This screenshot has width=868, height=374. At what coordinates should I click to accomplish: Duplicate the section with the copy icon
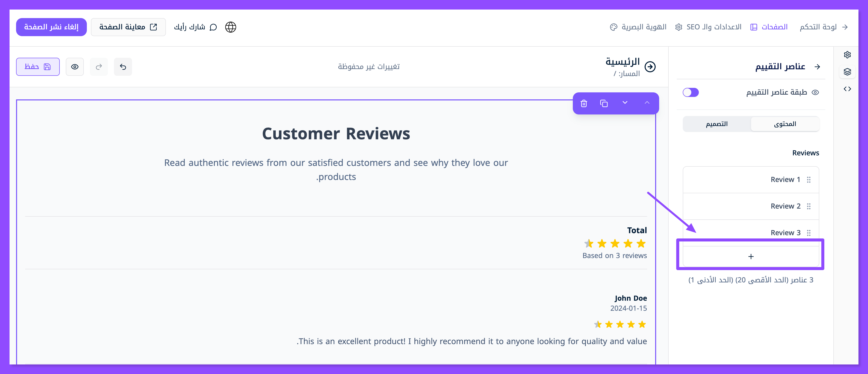[x=604, y=103]
